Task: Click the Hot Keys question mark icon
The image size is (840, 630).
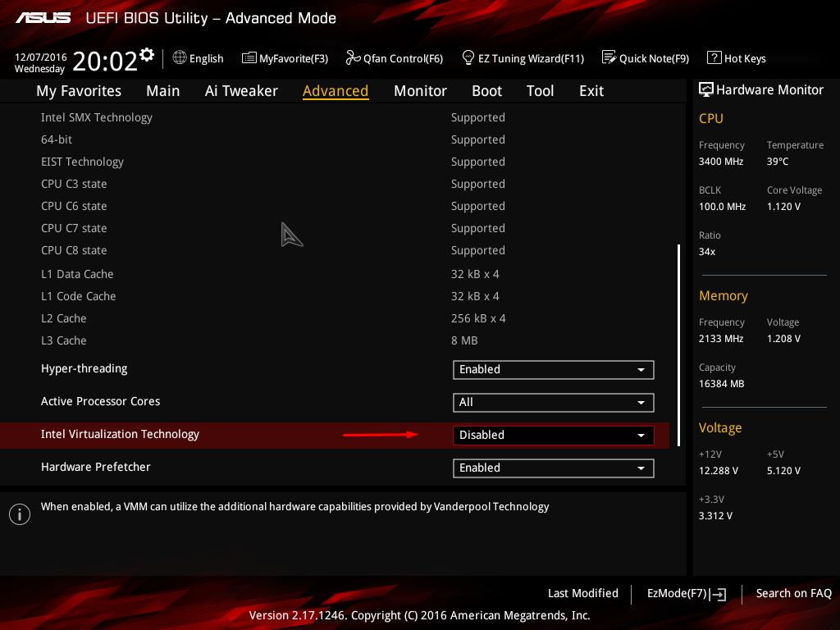Action: coord(714,57)
